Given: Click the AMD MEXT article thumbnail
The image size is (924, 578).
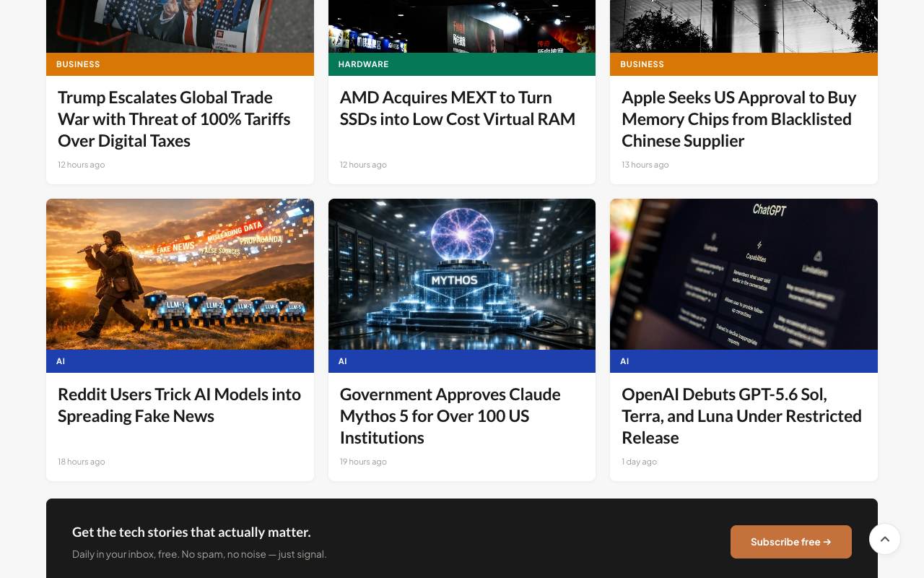Looking at the screenshot, I should pos(462,26).
